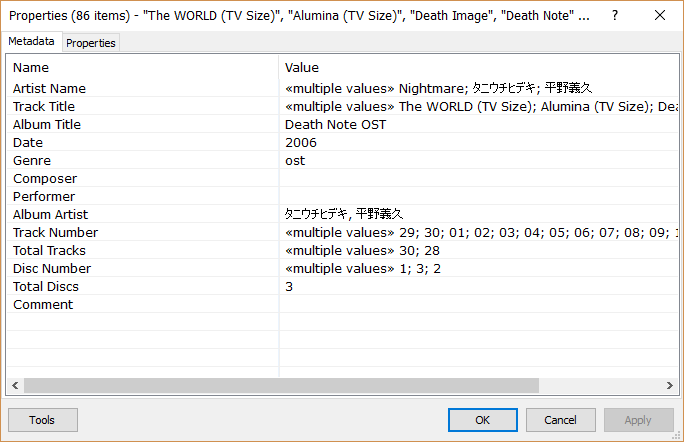Select the Genre row label
This screenshot has width=684, height=442.
point(32,161)
